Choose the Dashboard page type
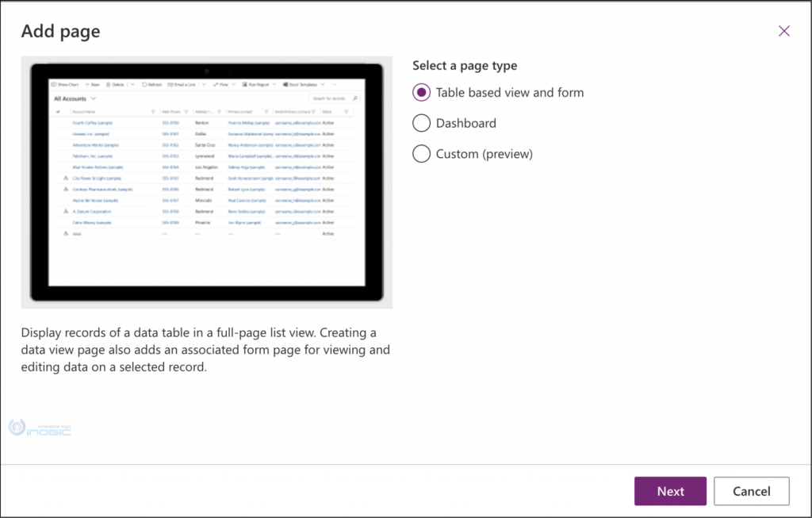This screenshot has width=812, height=518. 421,123
